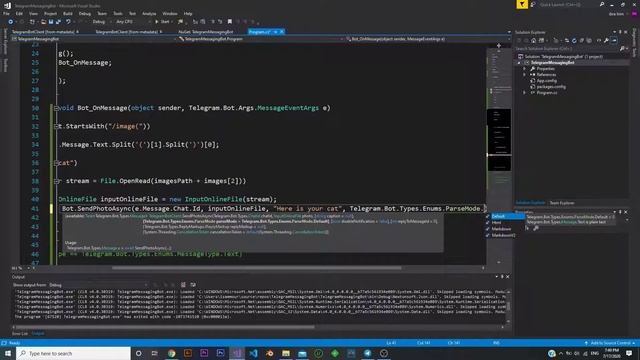This screenshot has width=640, height=360.
Task: Select Default in the ParseMode IntelliSense list
Action: coord(504,216)
